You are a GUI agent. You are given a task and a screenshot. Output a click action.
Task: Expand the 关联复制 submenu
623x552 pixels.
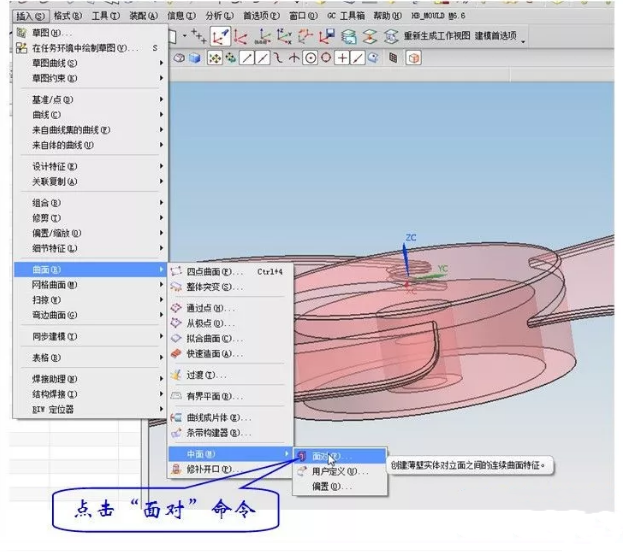click(x=90, y=182)
